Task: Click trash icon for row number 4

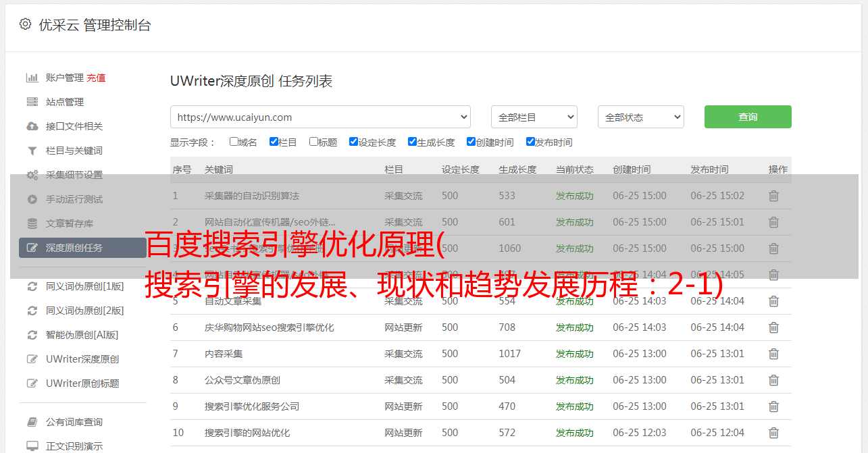Action: (x=773, y=275)
